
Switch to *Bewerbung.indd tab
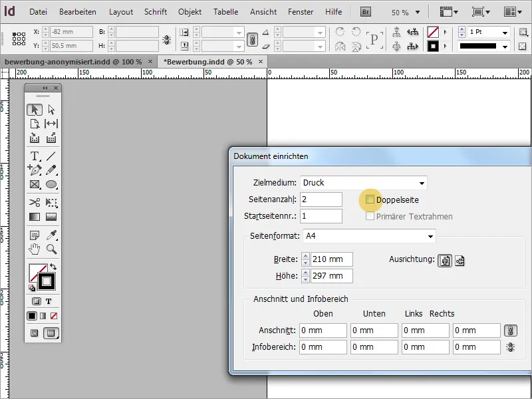pyautogui.click(x=213, y=62)
